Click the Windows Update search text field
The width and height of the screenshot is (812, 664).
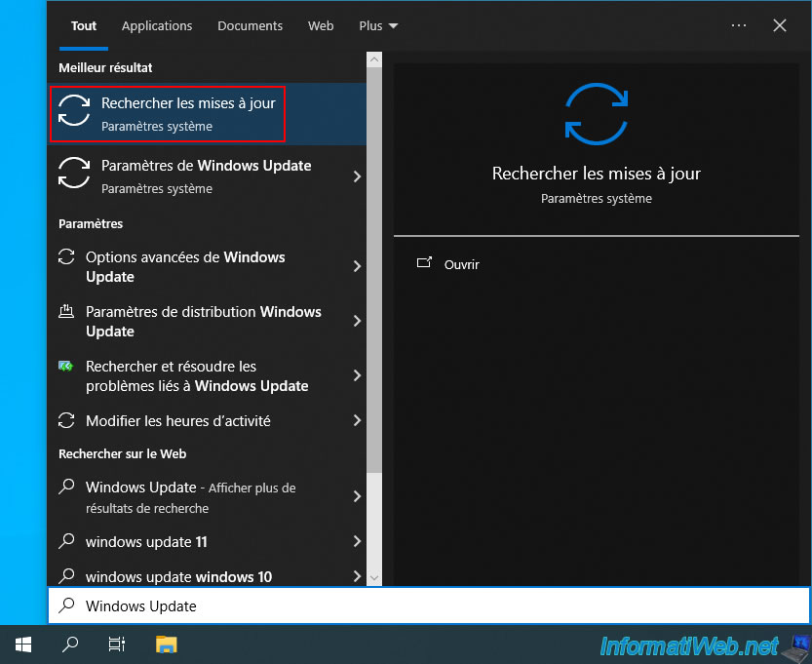coord(429,605)
